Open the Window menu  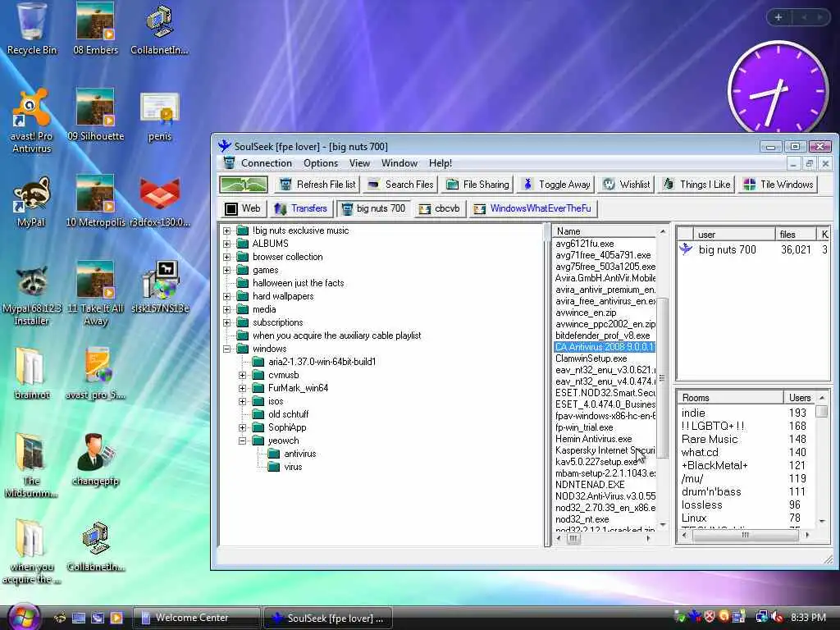(x=399, y=163)
